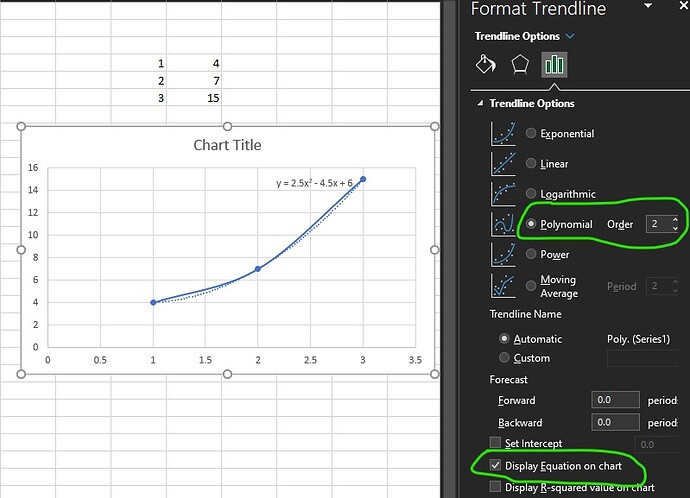Click the Exponential trendline graph icon
The height and width of the screenshot is (498, 690).
click(x=503, y=134)
